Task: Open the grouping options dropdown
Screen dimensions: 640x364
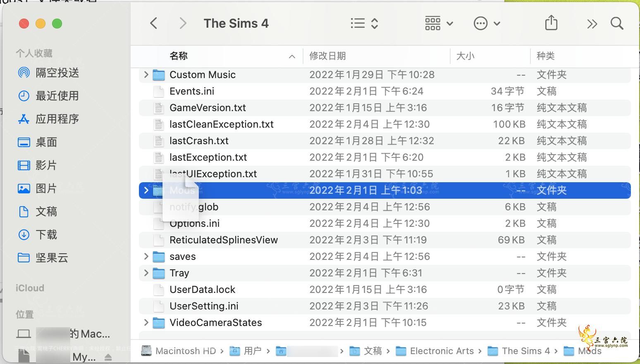Action: (x=439, y=24)
